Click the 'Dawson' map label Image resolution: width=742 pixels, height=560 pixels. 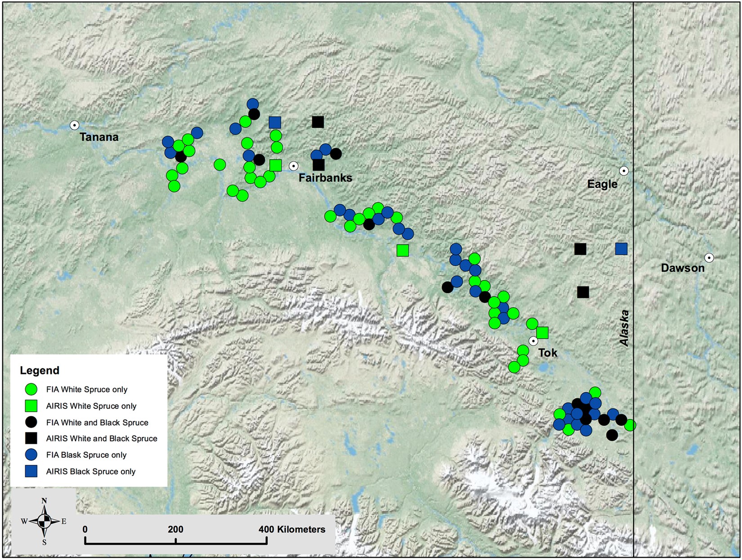[683, 268]
